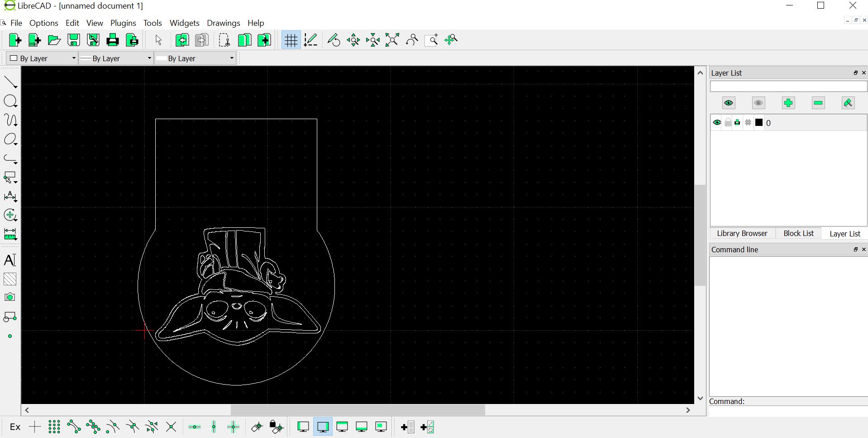Save the current drawing
Image resolution: width=868 pixels, height=438 pixels.
[x=73, y=40]
